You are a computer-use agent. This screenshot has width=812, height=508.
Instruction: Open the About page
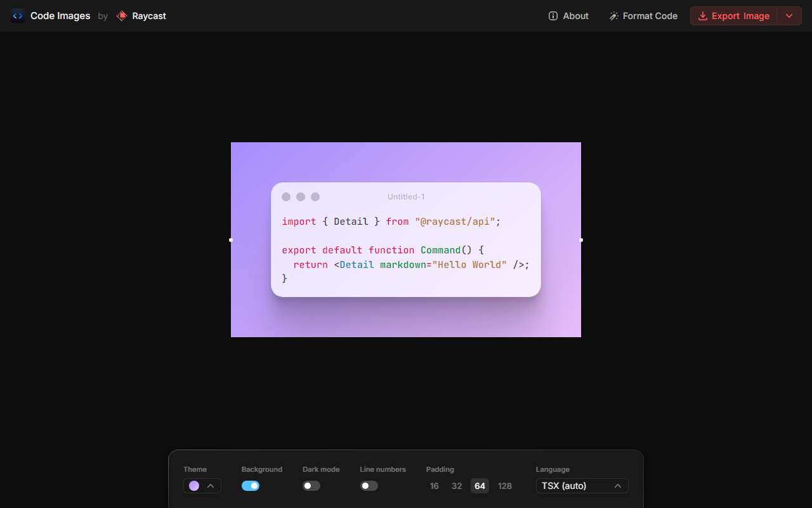click(x=569, y=16)
